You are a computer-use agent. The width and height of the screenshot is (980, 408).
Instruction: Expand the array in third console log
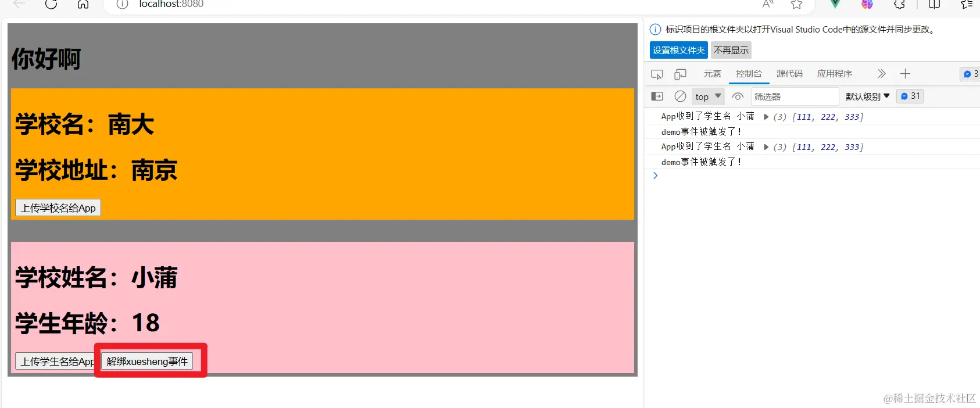pyautogui.click(x=766, y=147)
